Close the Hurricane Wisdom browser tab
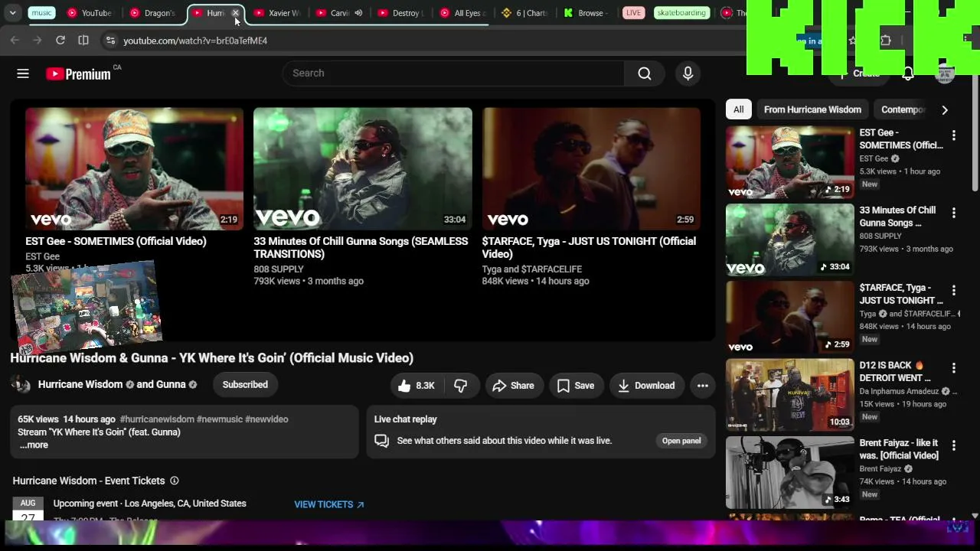Screen dimensions: 980x551 point(236,13)
